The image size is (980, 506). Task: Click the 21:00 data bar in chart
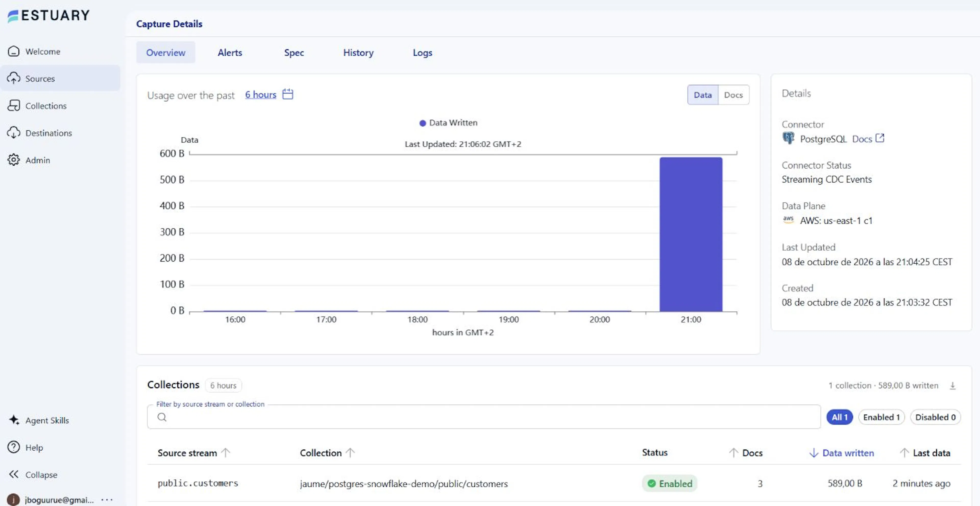691,234
